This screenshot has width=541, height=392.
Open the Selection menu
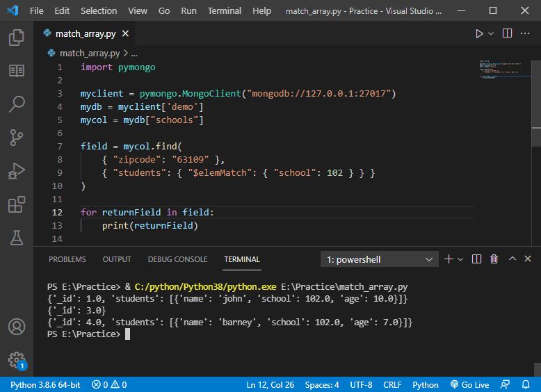pos(99,10)
